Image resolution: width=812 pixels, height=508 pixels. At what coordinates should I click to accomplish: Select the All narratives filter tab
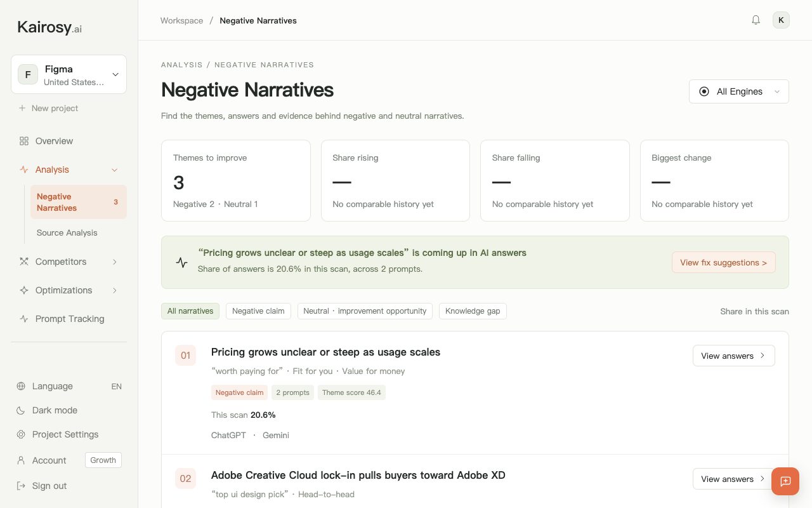click(x=190, y=311)
